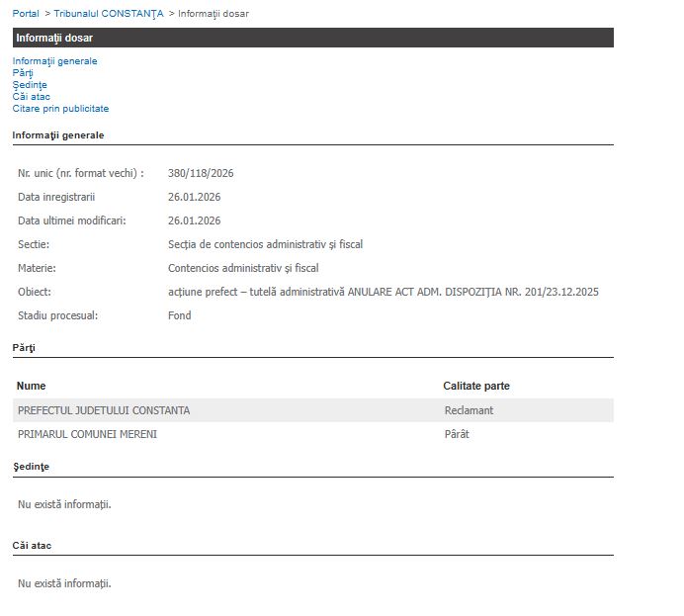
Task: Click the Portal breadcrumb link
Action: pyautogui.click(x=26, y=14)
